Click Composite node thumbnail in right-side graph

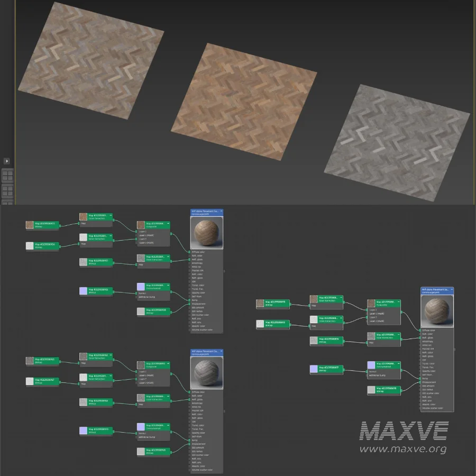371,304
